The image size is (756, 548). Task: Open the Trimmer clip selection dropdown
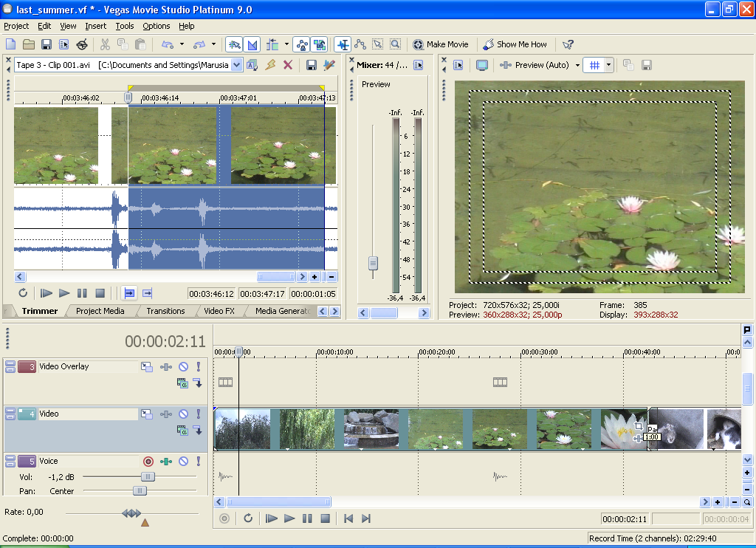point(236,65)
